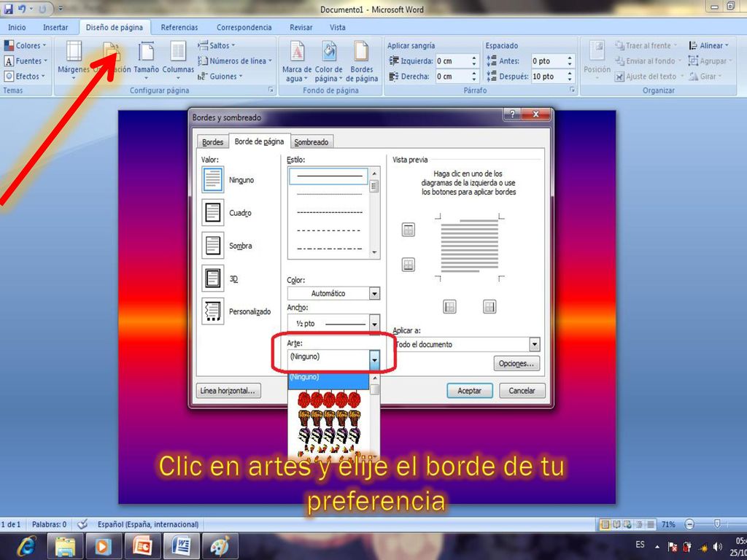
Task: Switch to the Referencias ribbon tab
Action: [x=179, y=27]
